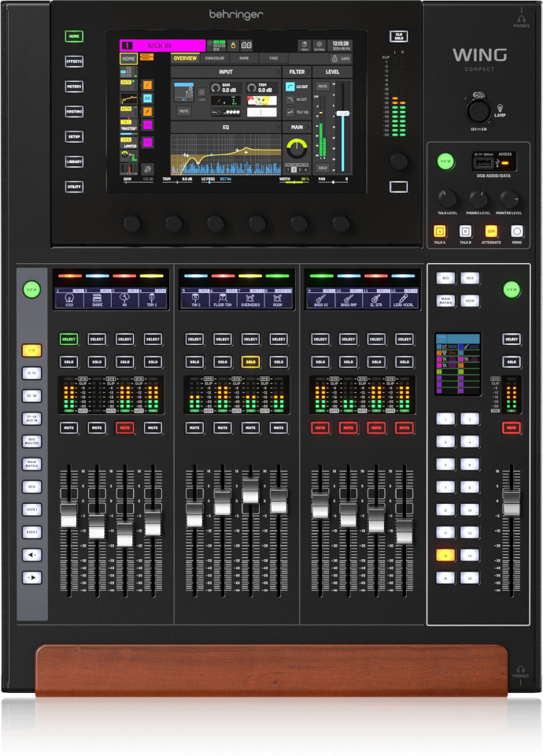
Task: Unmute the Lead Vocal channel
Action: [x=404, y=428]
